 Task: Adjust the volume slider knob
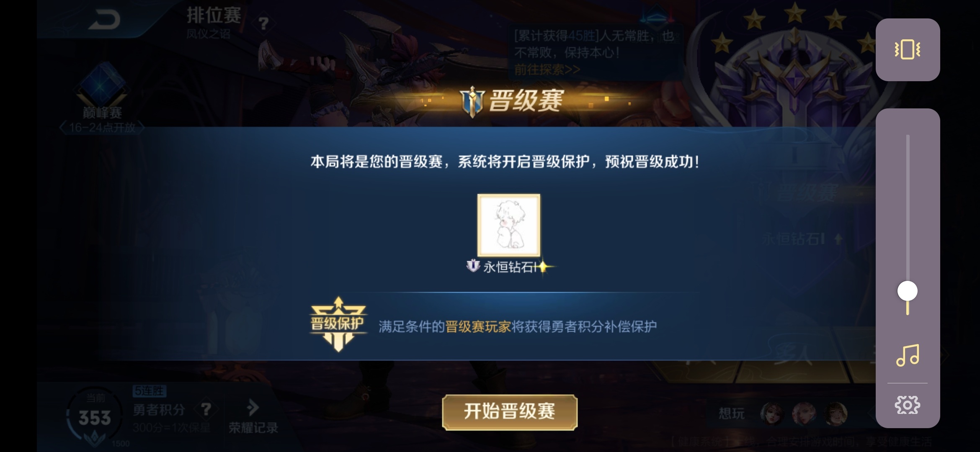click(907, 291)
